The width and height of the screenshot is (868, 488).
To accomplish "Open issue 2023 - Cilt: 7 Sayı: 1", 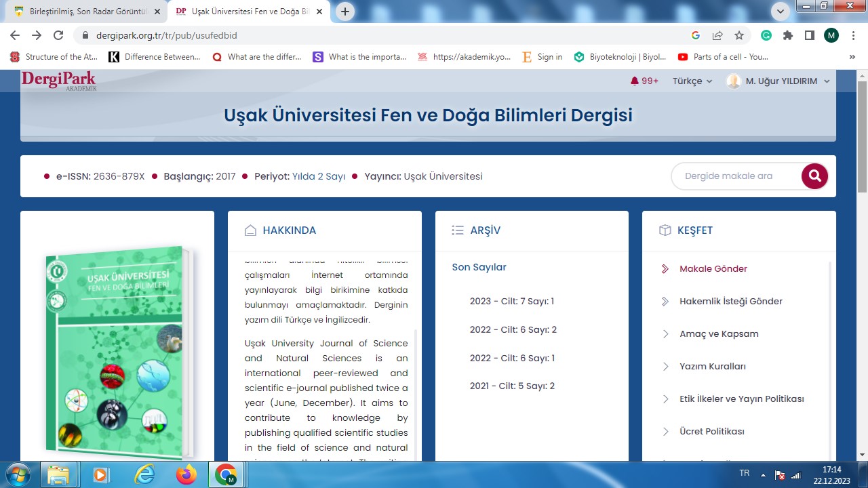I will point(512,302).
